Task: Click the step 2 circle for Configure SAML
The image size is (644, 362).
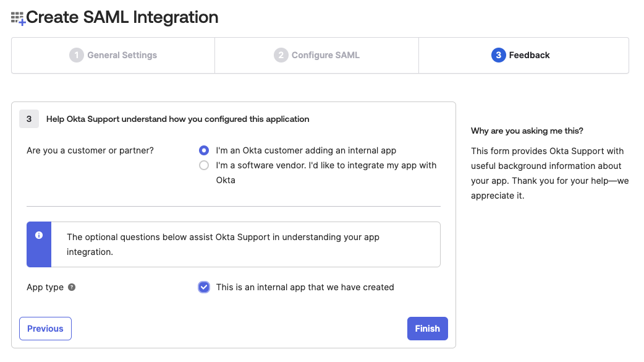Action: click(x=281, y=55)
